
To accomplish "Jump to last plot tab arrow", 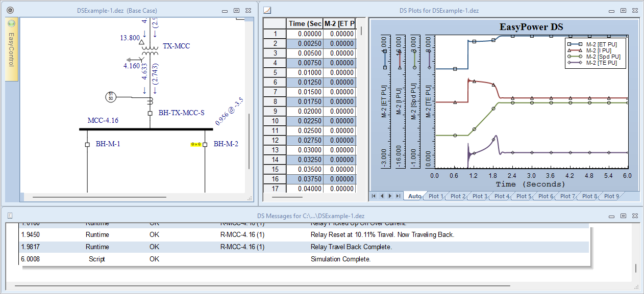I will click(x=398, y=196).
